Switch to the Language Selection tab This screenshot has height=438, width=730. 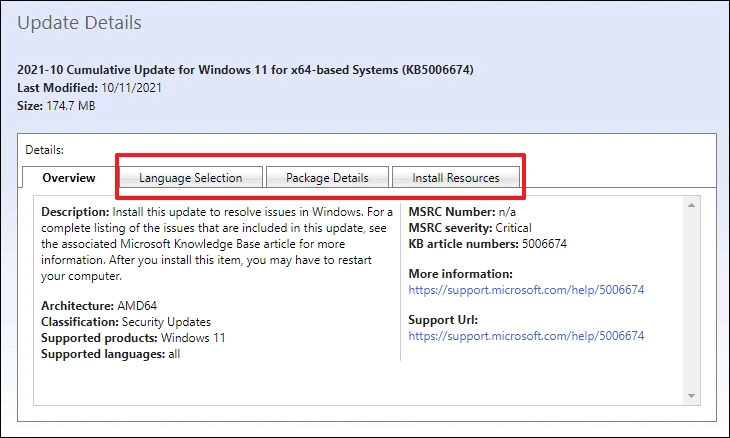(x=191, y=177)
